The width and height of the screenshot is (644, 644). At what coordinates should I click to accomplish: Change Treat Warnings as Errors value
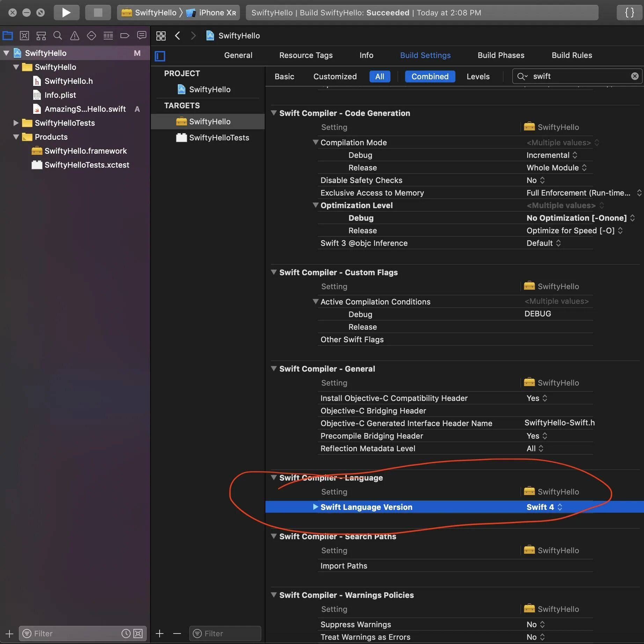536,637
